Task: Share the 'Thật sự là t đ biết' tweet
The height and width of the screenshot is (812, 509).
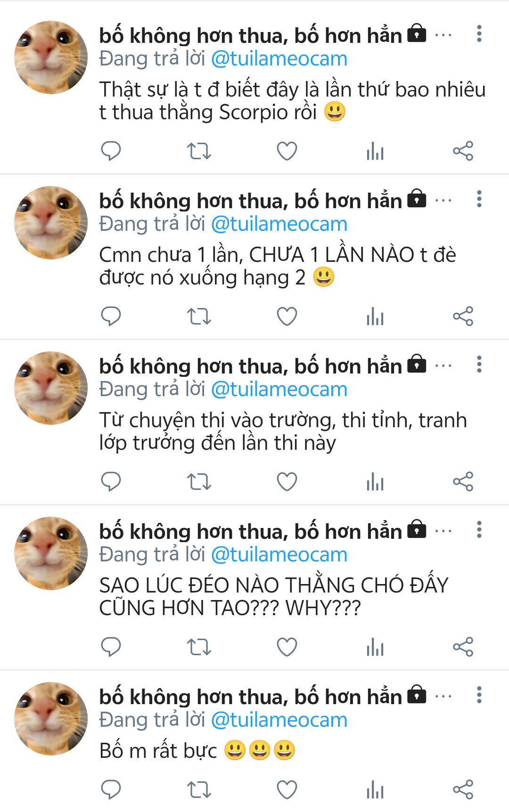Action: point(463,151)
